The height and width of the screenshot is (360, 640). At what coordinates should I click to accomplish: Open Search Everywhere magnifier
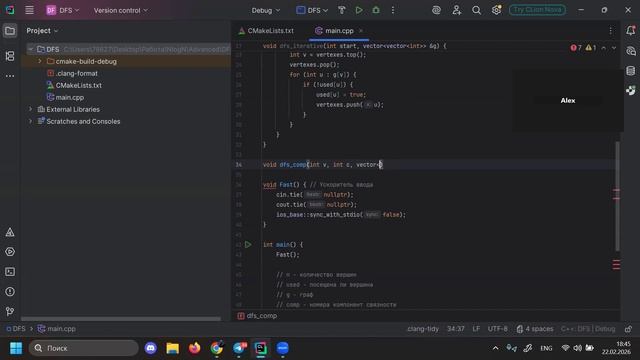[x=476, y=10]
